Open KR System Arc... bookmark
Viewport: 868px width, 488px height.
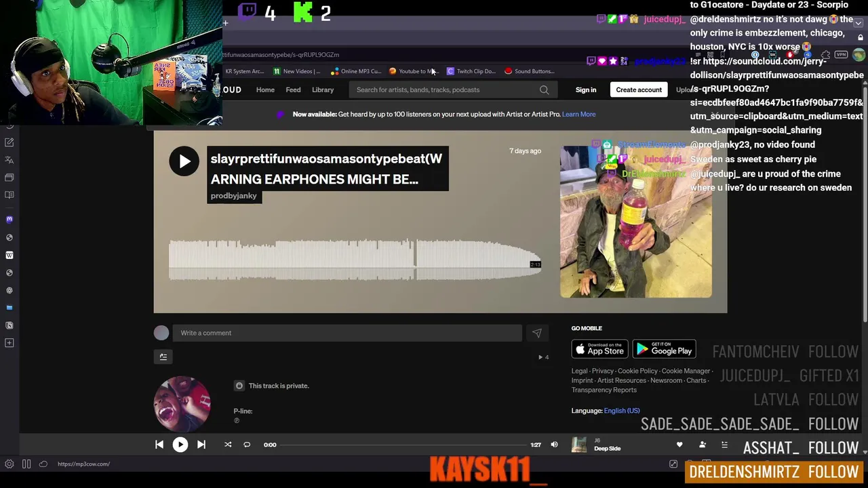tap(243, 71)
